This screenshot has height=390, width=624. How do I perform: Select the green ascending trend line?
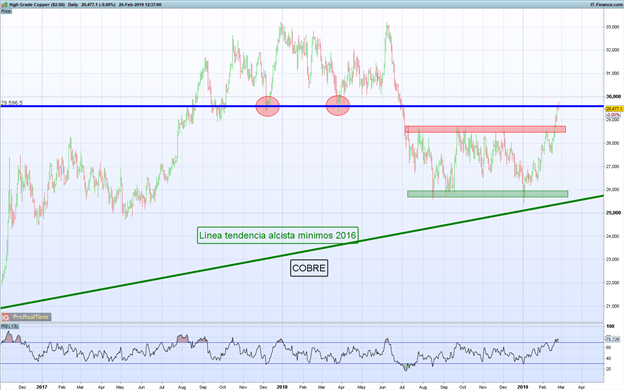302,252
